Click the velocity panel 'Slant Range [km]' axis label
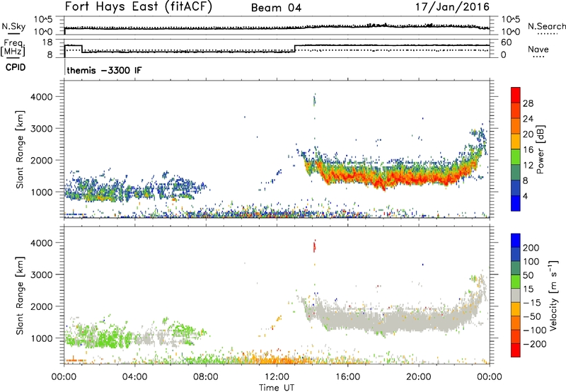 20,296
